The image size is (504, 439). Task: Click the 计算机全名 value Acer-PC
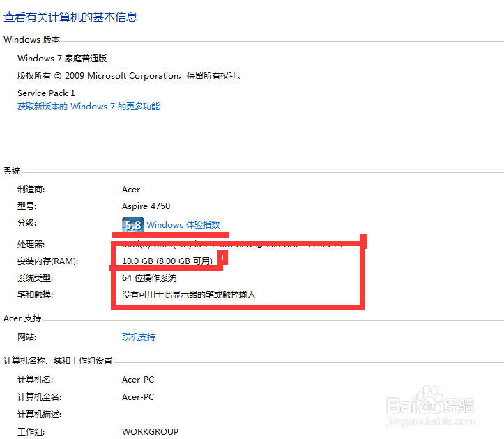[x=138, y=397]
